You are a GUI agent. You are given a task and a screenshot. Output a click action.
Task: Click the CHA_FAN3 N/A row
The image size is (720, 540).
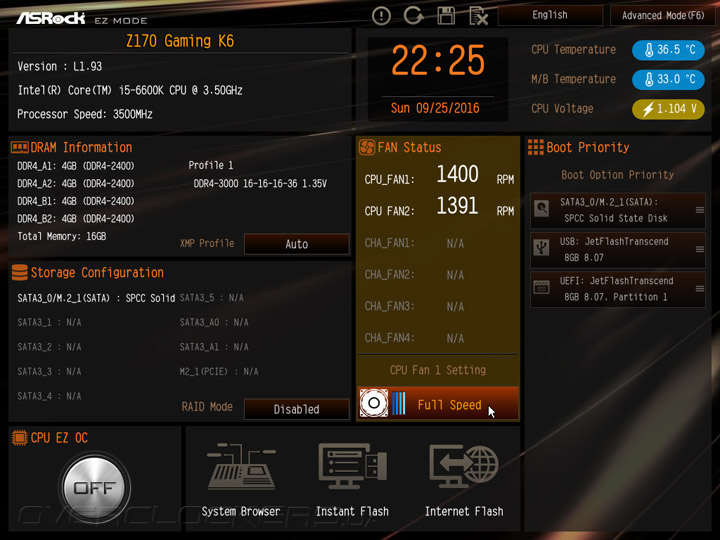(414, 306)
